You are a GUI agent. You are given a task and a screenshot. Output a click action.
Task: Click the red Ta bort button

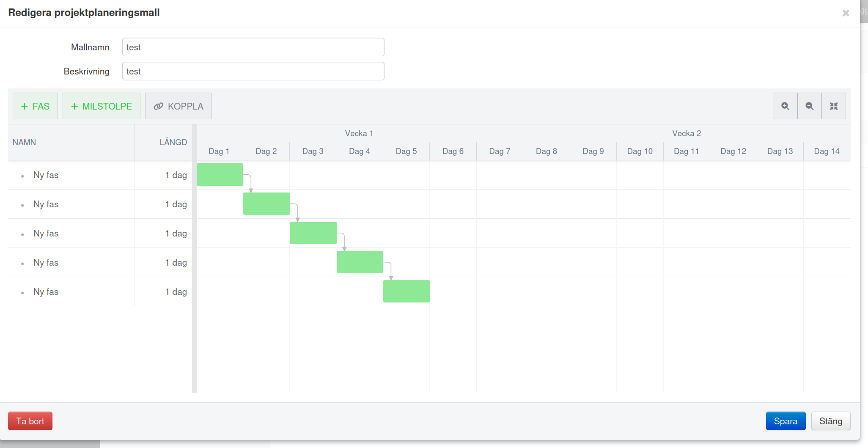30,421
